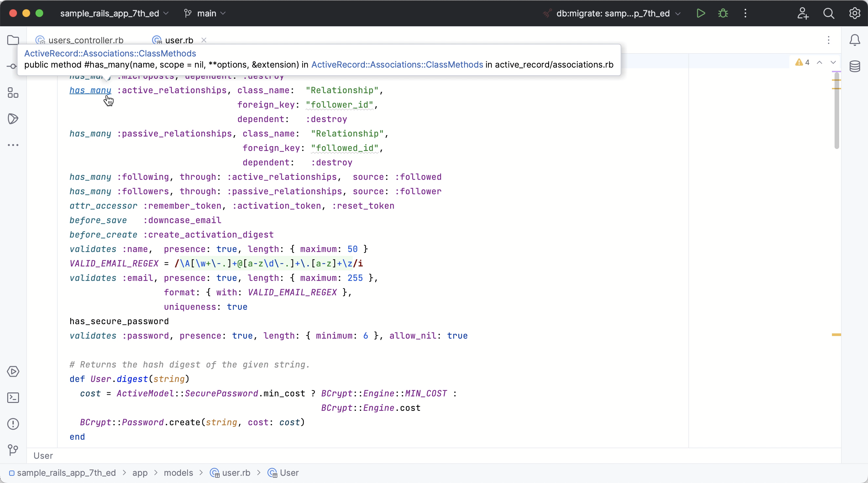Switch to the users_controller.rb tab

[86, 40]
